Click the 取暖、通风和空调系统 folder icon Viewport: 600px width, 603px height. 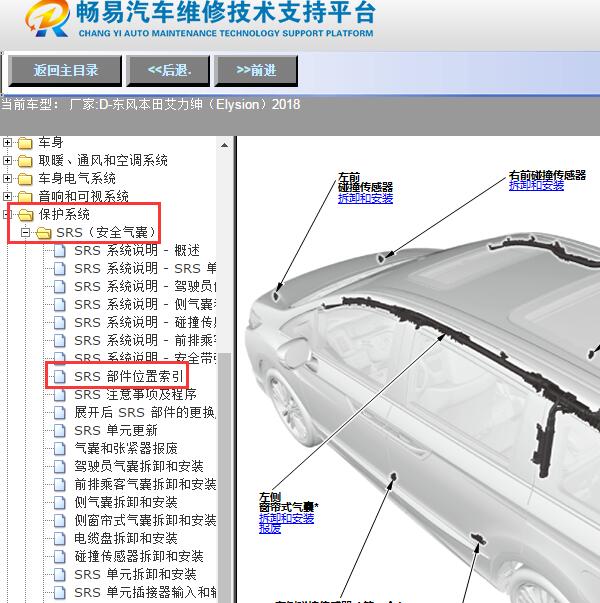[x=25, y=161]
